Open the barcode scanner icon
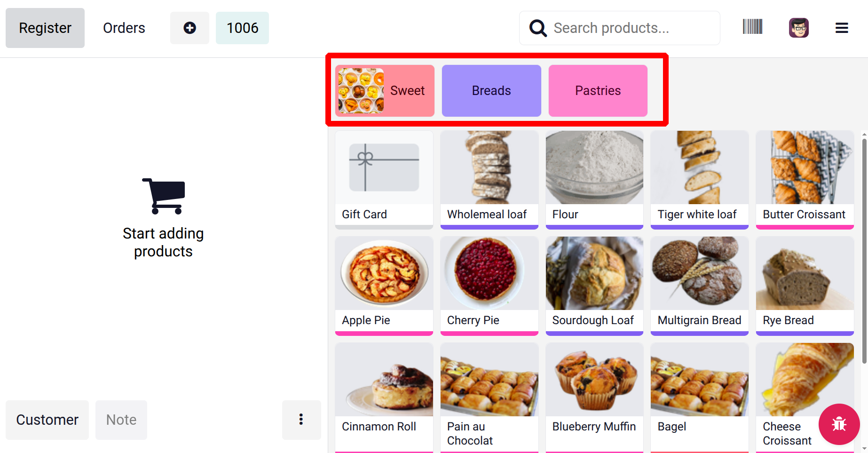 pyautogui.click(x=752, y=27)
